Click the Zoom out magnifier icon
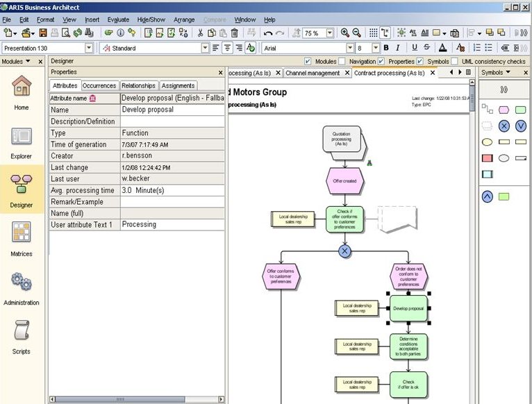 pyautogui.click(x=356, y=33)
